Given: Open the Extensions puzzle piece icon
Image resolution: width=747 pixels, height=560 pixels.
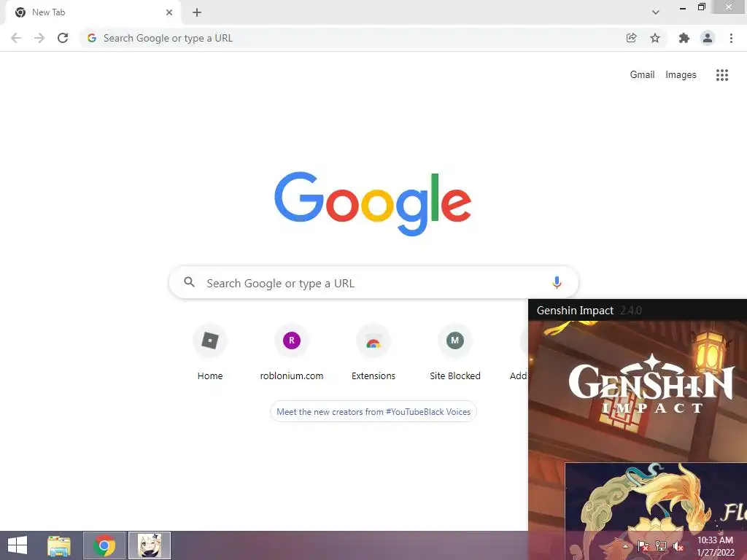Looking at the screenshot, I should pos(684,38).
